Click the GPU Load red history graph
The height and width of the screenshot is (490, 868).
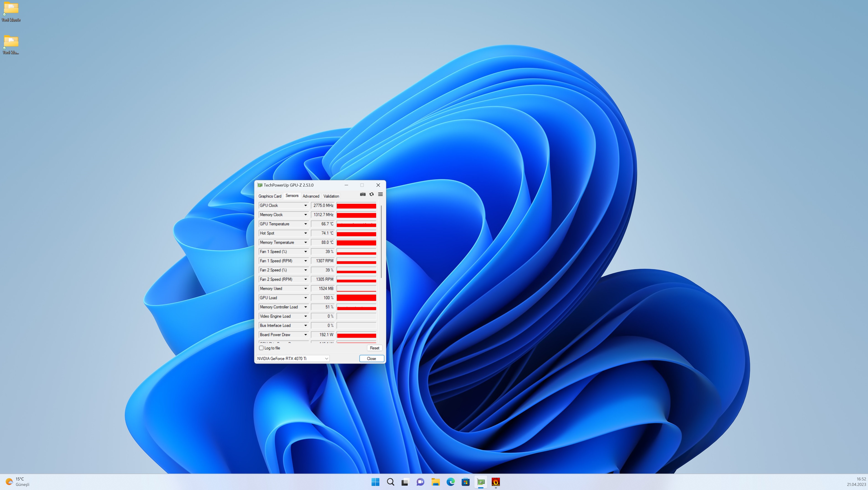point(356,298)
